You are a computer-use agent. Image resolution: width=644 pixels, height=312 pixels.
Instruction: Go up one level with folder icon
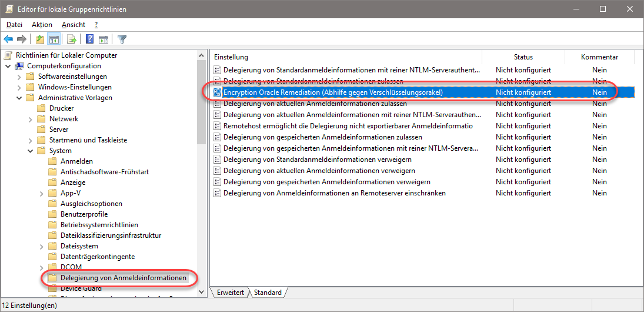[39, 39]
